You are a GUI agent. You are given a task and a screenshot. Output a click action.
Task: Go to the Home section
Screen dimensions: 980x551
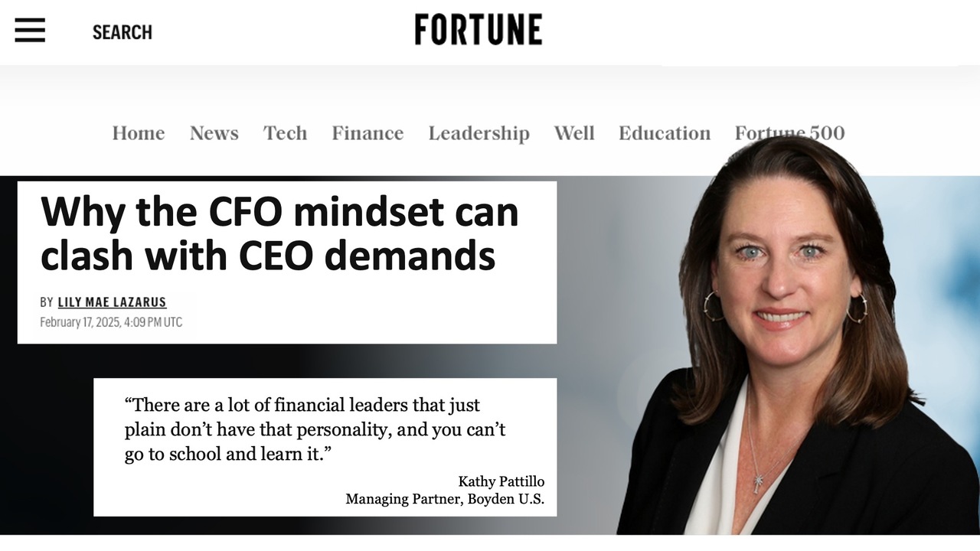click(139, 133)
